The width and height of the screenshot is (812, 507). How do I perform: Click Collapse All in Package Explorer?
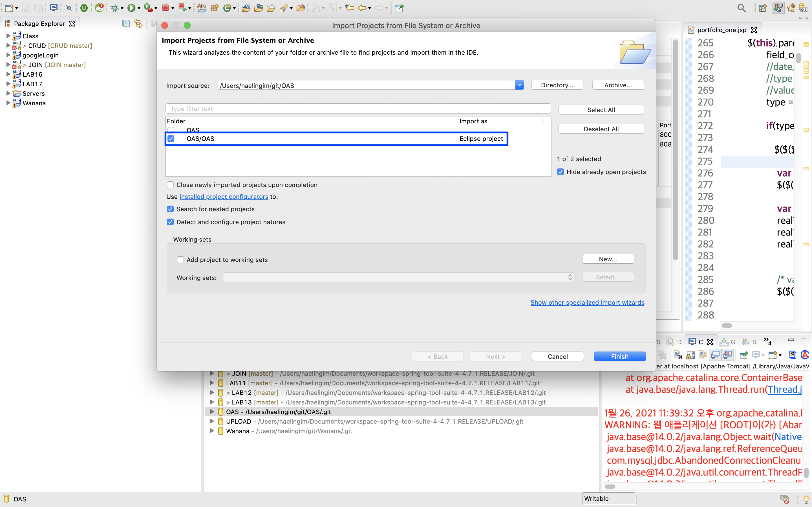(126, 23)
